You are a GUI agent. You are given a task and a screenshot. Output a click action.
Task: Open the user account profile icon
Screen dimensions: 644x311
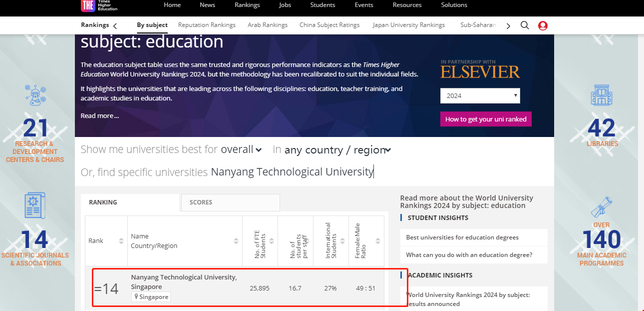[543, 25]
